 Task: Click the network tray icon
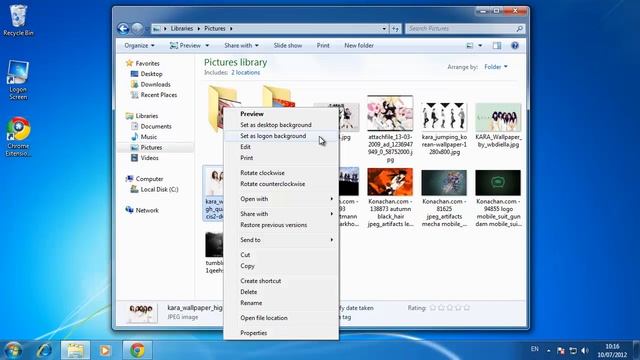pyautogui.click(x=573, y=350)
